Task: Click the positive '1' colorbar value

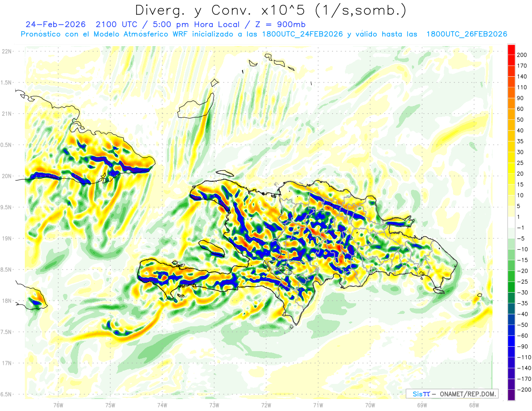Action: 519,217
